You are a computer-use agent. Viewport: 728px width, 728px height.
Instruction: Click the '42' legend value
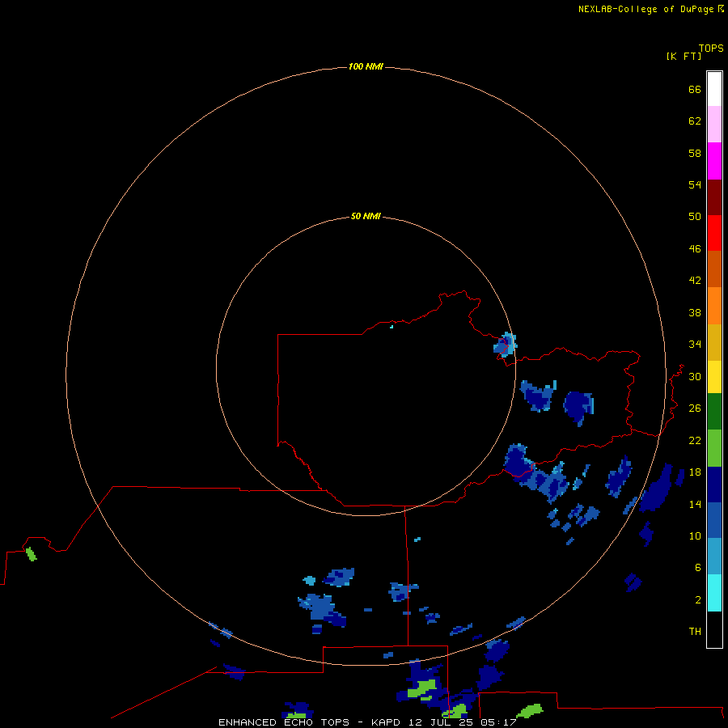coord(695,281)
